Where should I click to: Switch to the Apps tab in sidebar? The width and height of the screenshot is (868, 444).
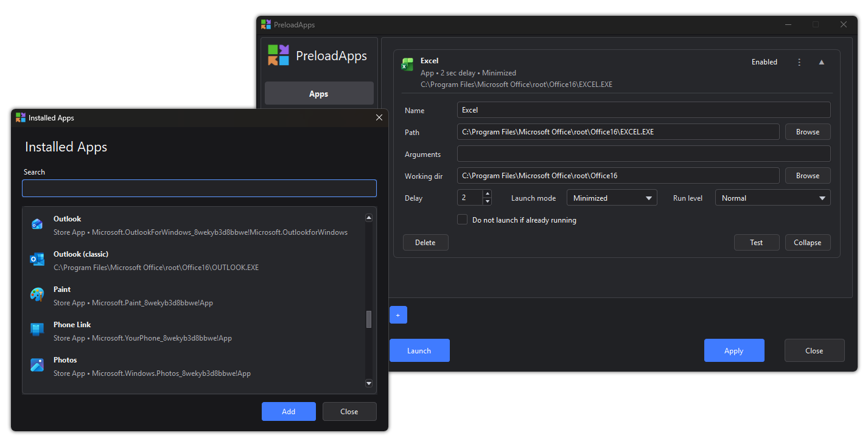[x=319, y=94]
